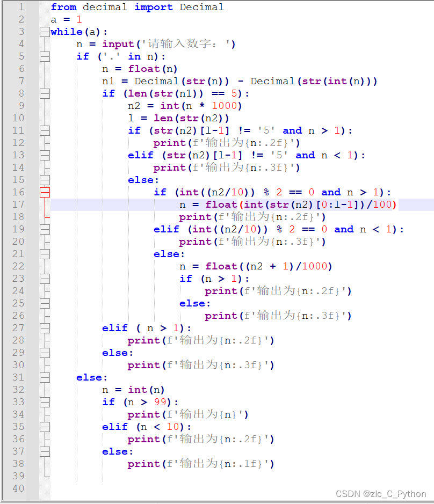The image size is (434, 504).
Task: Click "if ('.' in n):" text
Action: (x=121, y=56)
